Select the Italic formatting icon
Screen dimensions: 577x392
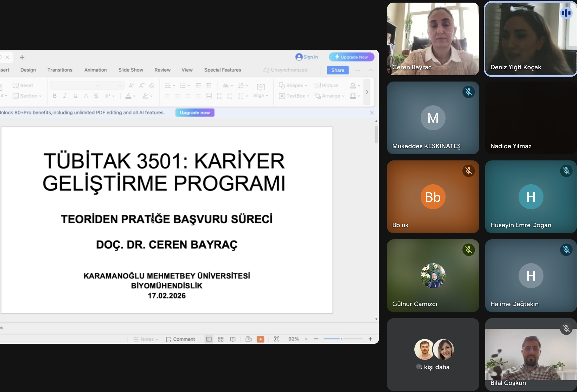point(65,96)
